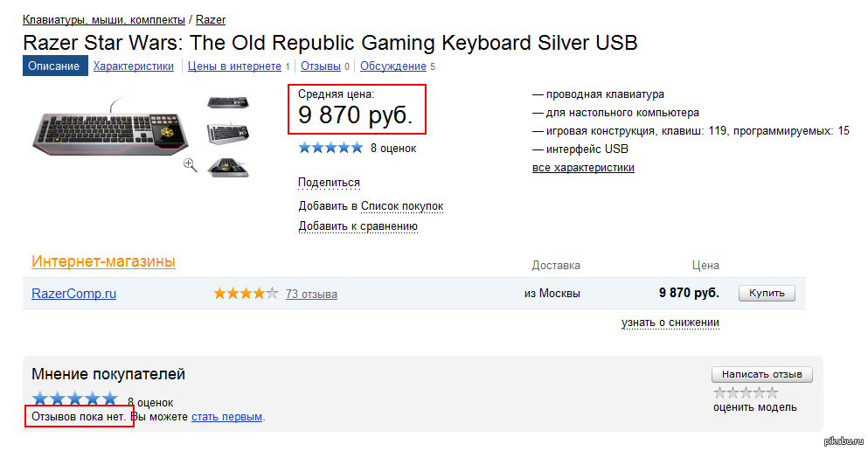This screenshot has height=451, width=868.
Task: Go to the Отзывы tab
Action: pos(320,66)
